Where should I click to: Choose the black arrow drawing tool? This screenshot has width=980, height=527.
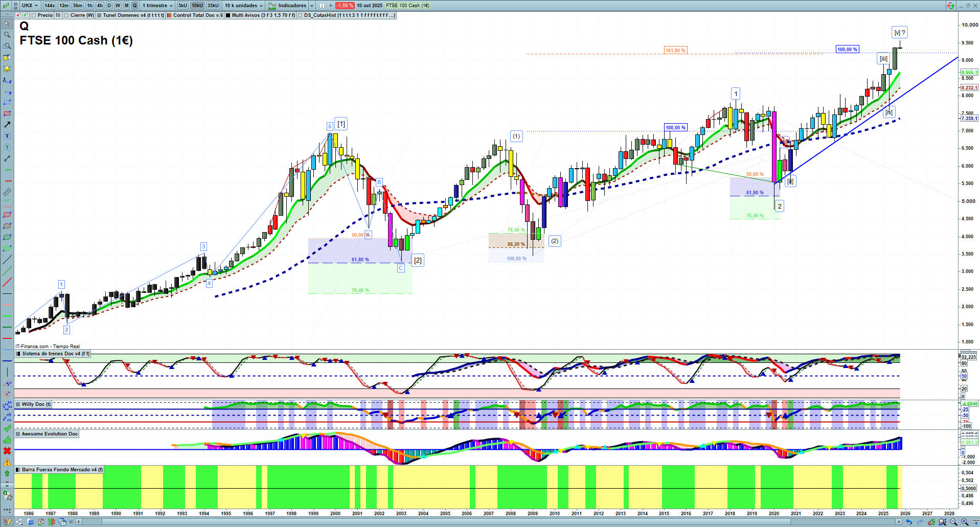click(x=7, y=125)
